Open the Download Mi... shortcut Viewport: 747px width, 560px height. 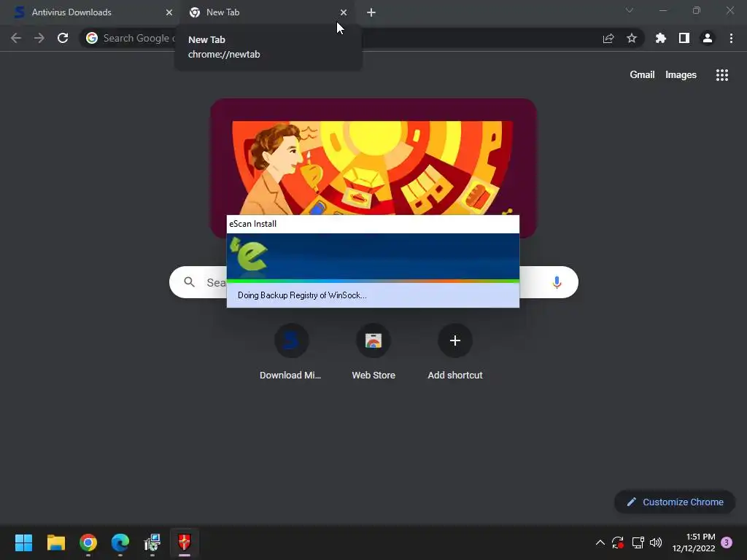pos(290,351)
